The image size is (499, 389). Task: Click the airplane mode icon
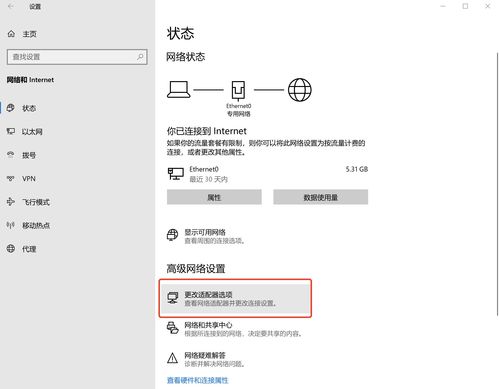11,202
